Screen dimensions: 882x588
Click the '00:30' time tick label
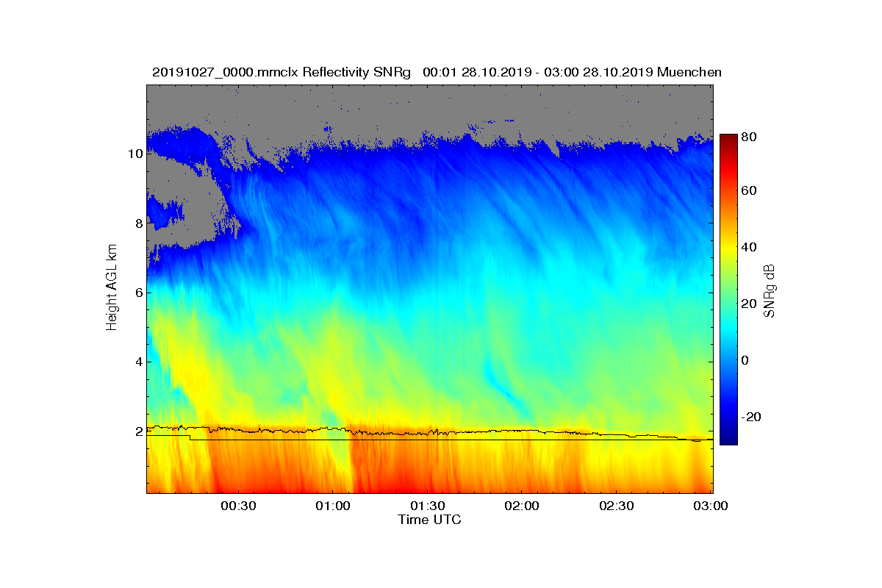point(237,506)
